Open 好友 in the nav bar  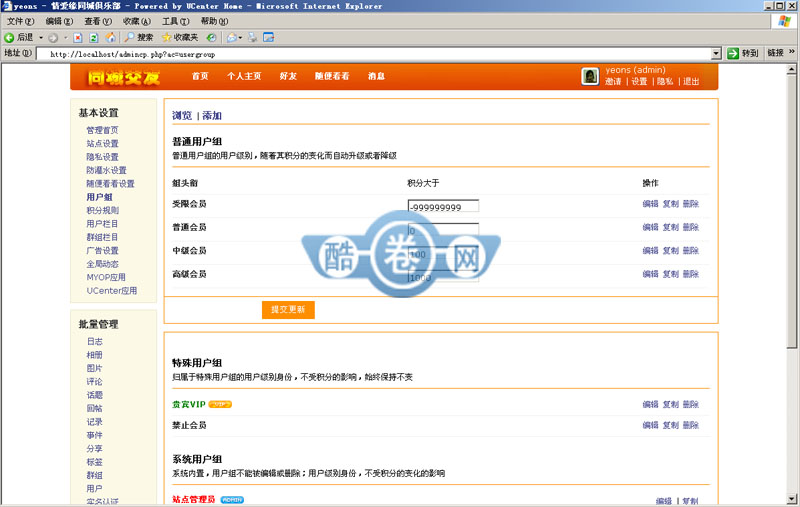coord(288,76)
